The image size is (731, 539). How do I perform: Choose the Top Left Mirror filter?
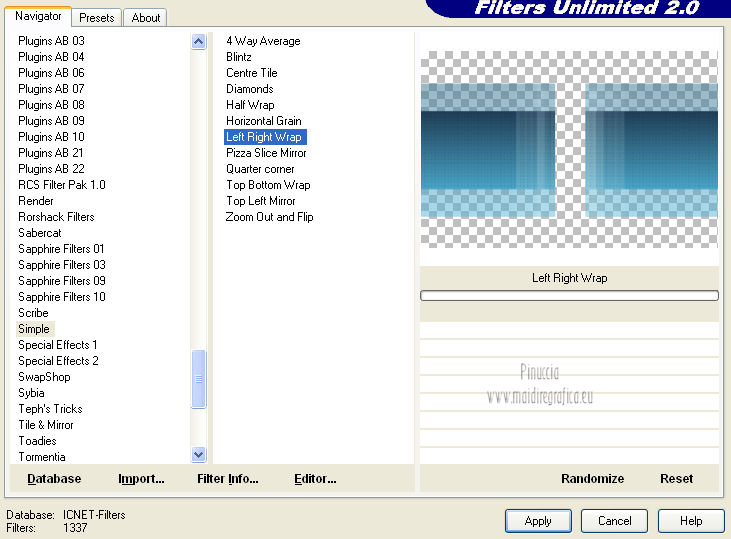point(261,201)
